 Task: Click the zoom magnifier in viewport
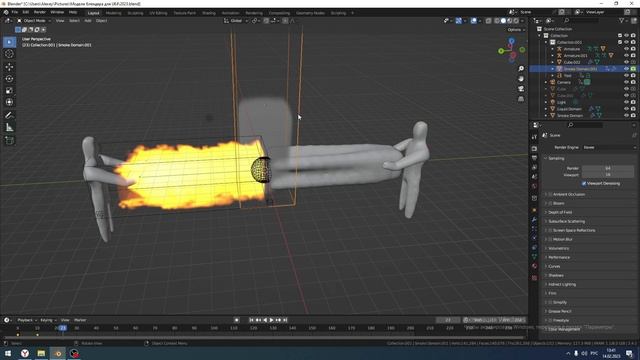521,69
